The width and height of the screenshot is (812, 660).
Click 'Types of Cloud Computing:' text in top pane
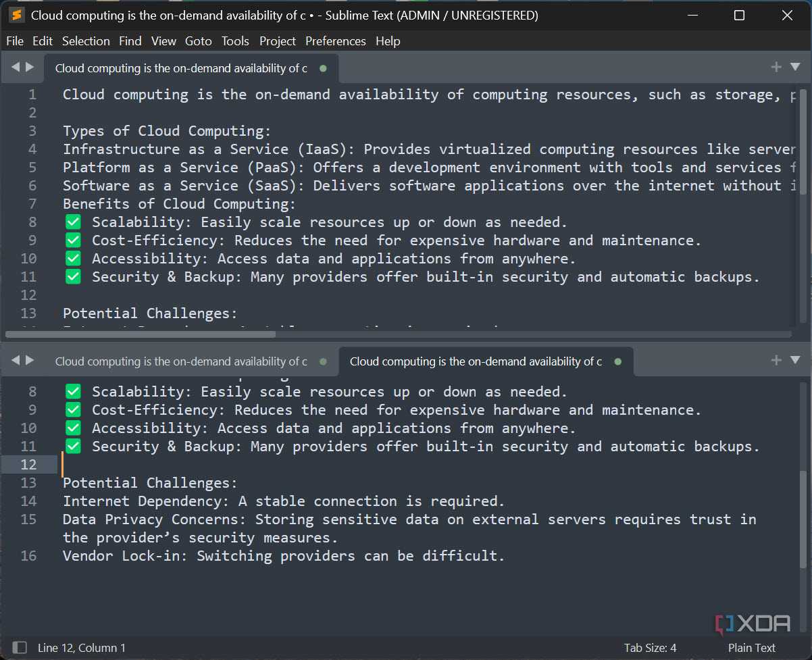pyautogui.click(x=167, y=130)
